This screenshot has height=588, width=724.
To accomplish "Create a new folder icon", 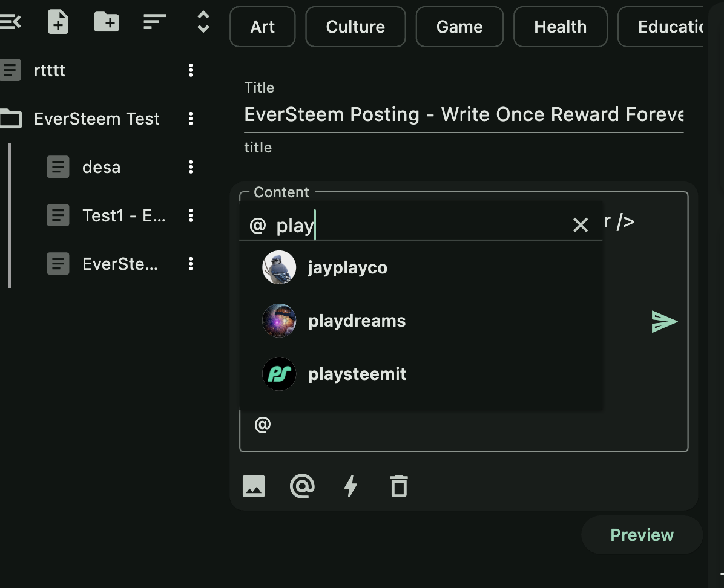I will point(107,22).
